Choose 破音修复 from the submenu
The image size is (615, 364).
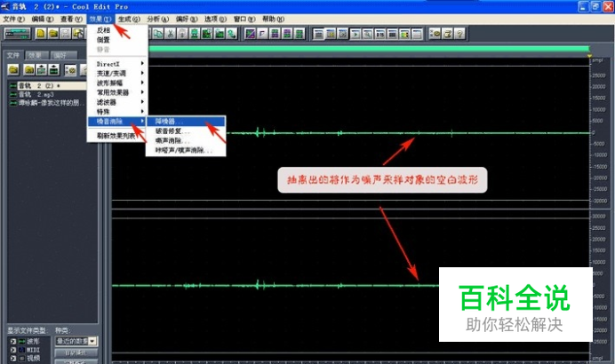pos(186,131)
